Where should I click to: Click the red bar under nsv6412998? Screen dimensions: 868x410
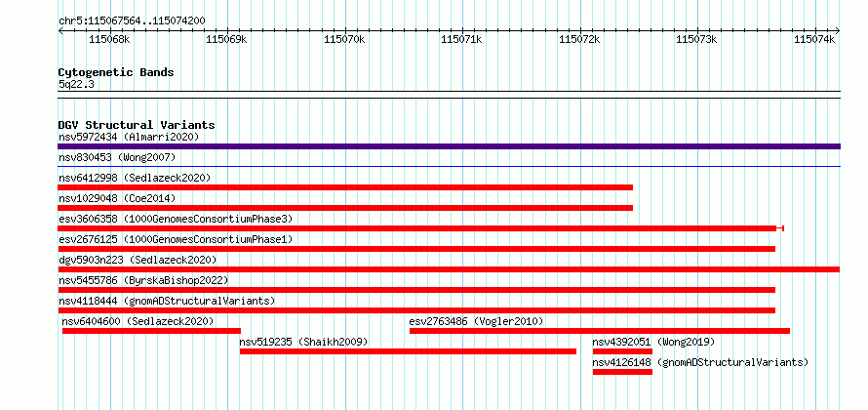click(x=345, y=187)
